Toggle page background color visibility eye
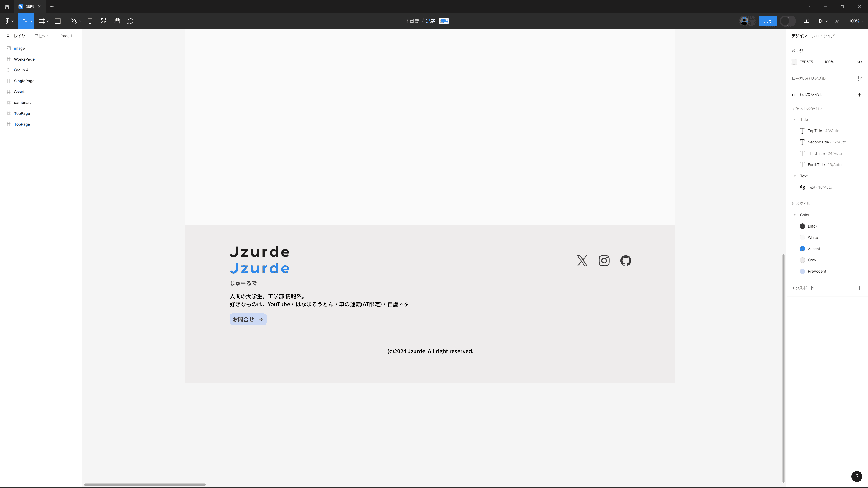868x488 pixels. coord(859,62)
